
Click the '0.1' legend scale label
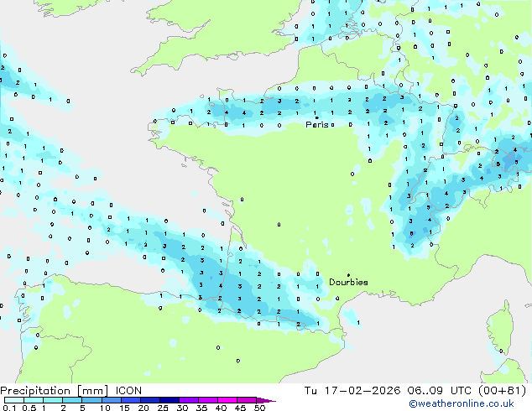click(9, 408)
